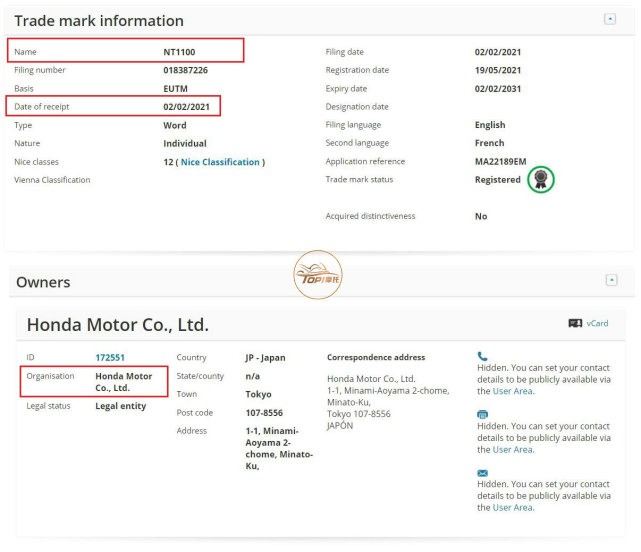Open owner ID 172551 link
Viewport: 641px width, 552px height.
(110, 357)
